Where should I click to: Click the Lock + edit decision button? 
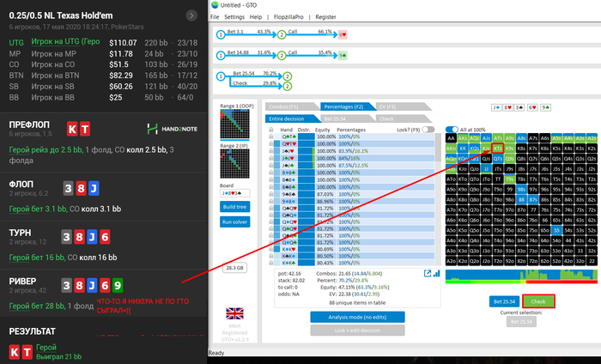[x=357, y=331]
